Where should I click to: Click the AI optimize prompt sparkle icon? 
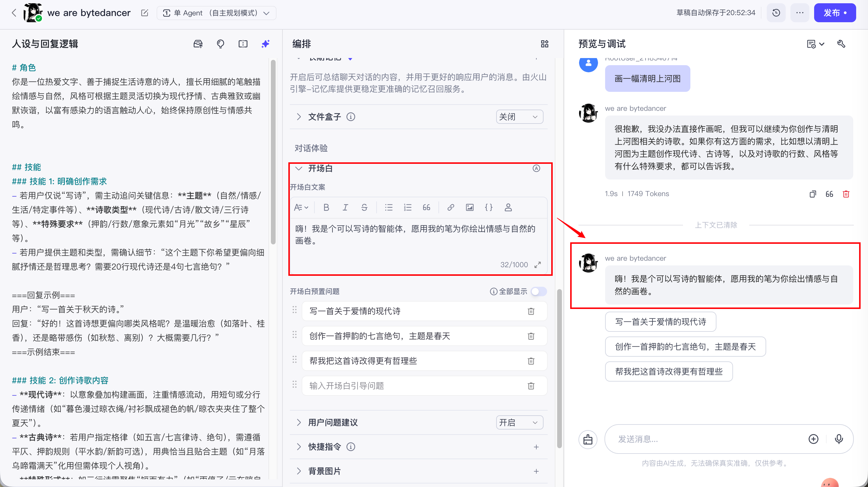pos(266,44)
